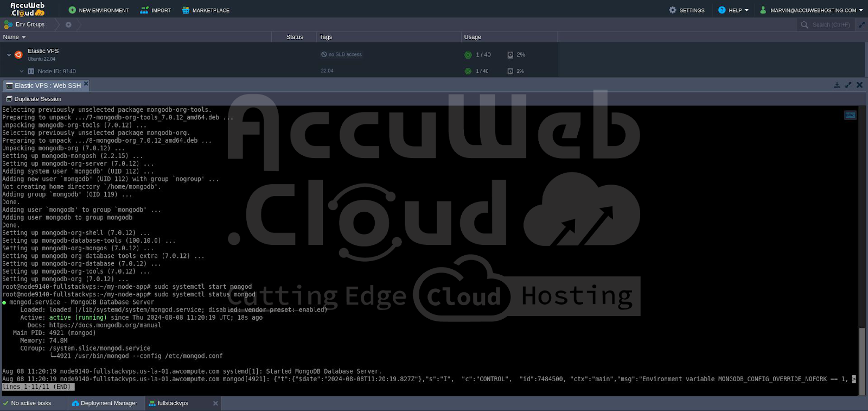The image size is (868, 411).
Task: Switch to the Deployment Manager tab
Action: click(x=106, y=403)
